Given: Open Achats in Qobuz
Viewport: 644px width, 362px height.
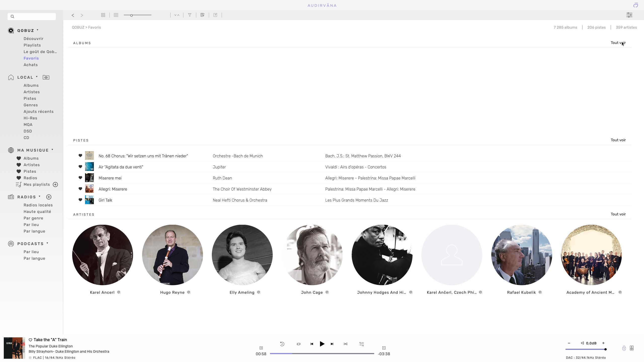Looking at the screenshot, I should tap(31, 65).
